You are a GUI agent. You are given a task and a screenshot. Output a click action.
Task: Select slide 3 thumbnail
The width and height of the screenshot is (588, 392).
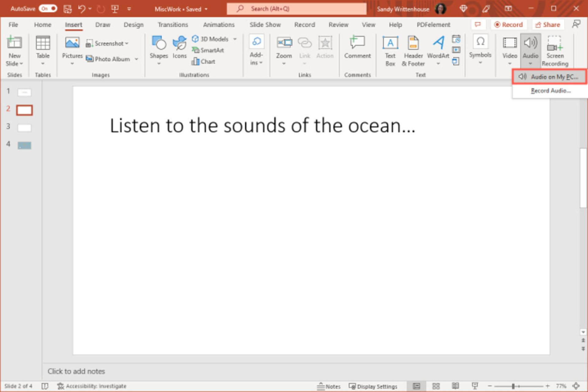tap(24, 127)
